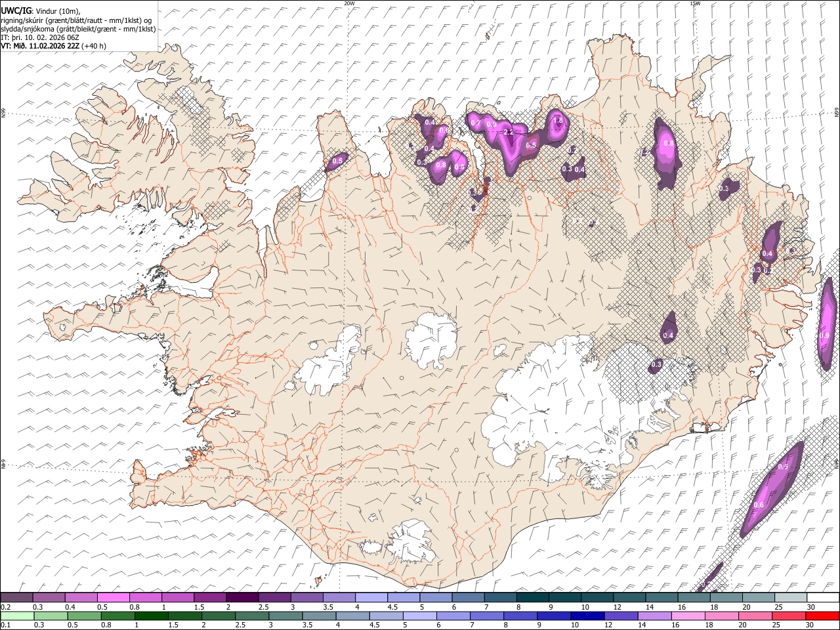The height and width of the screenshot is (630, 840).
Task: Pick the darkest green rain swatch at 1–1.5
Action: [x=152, y=616]
